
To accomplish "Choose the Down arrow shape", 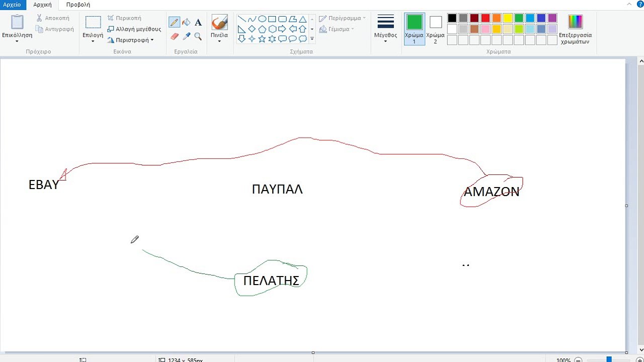I will pyautogui.click(x=242, y=39).
